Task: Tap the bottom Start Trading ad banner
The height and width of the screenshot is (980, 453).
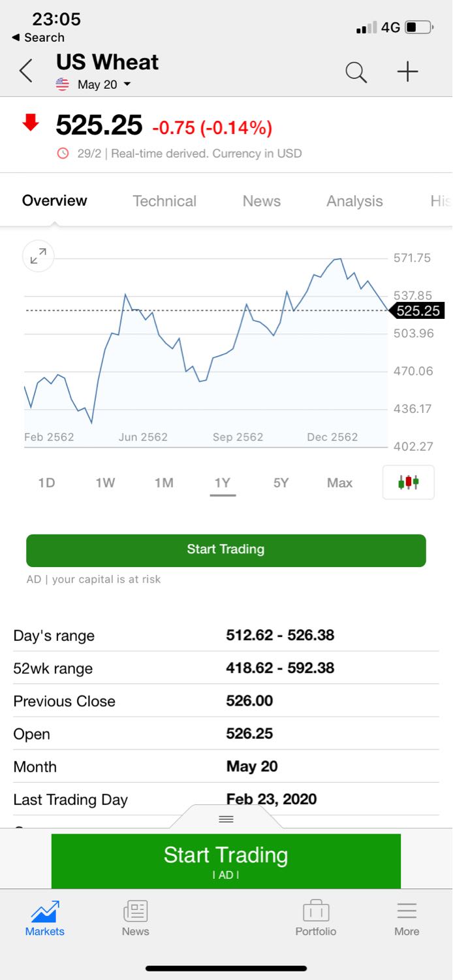Action: click(x=226, y=860)
